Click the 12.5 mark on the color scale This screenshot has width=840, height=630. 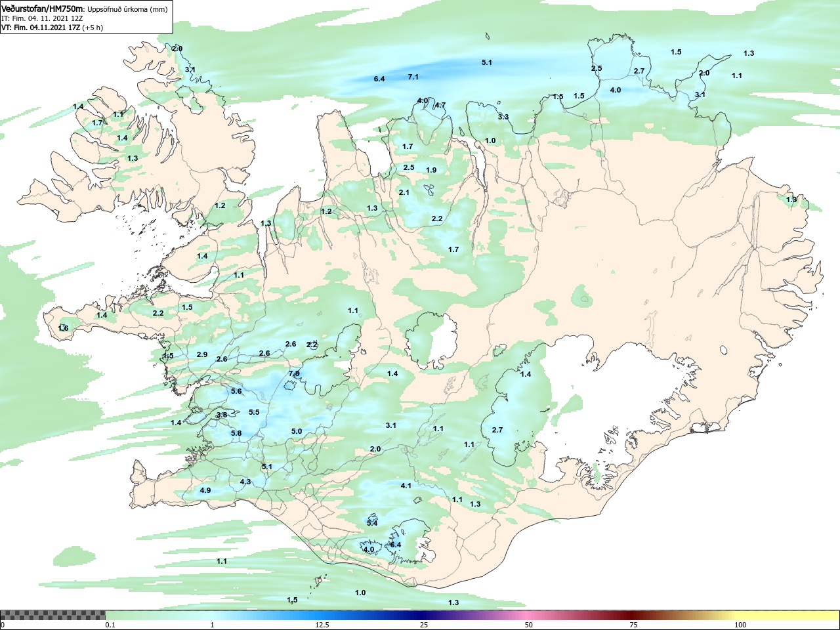pos(322,625)
